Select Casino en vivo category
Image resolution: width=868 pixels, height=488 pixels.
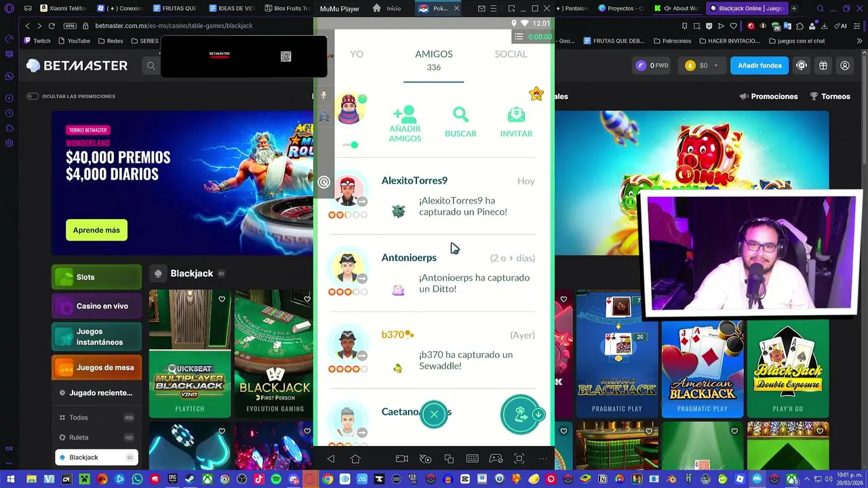(96, 306)
